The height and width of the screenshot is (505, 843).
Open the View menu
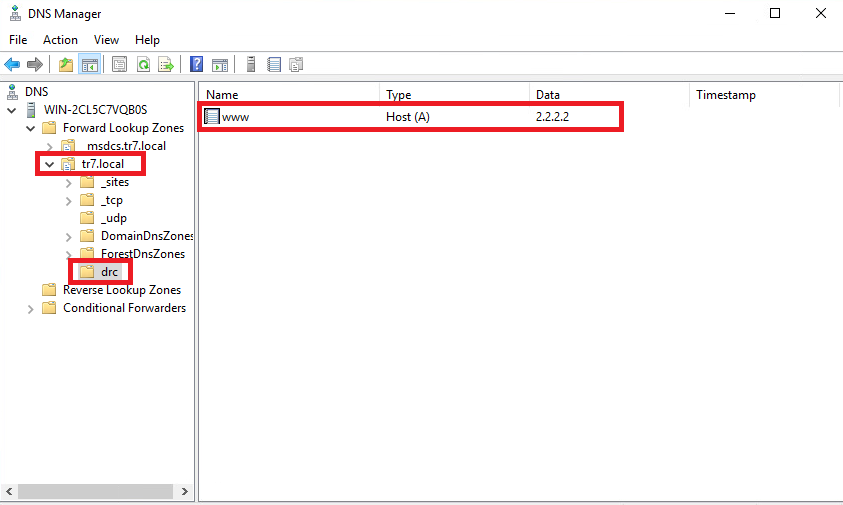coord(106,40)
